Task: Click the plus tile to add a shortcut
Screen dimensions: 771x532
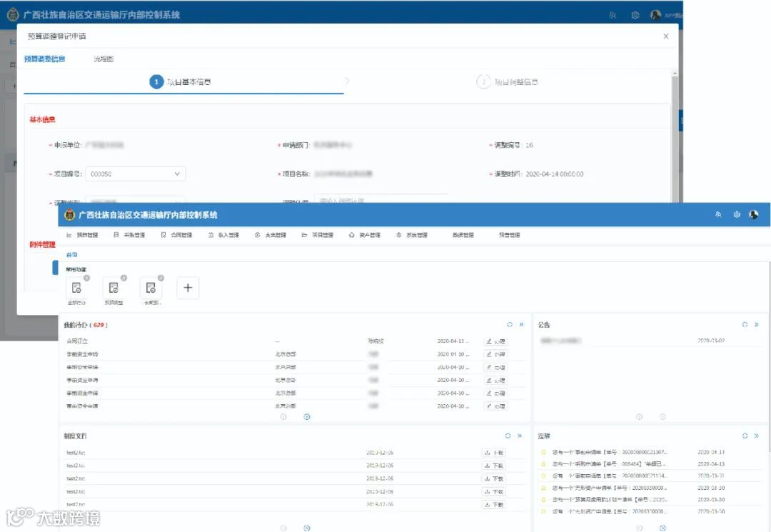Action: point(188,288)
